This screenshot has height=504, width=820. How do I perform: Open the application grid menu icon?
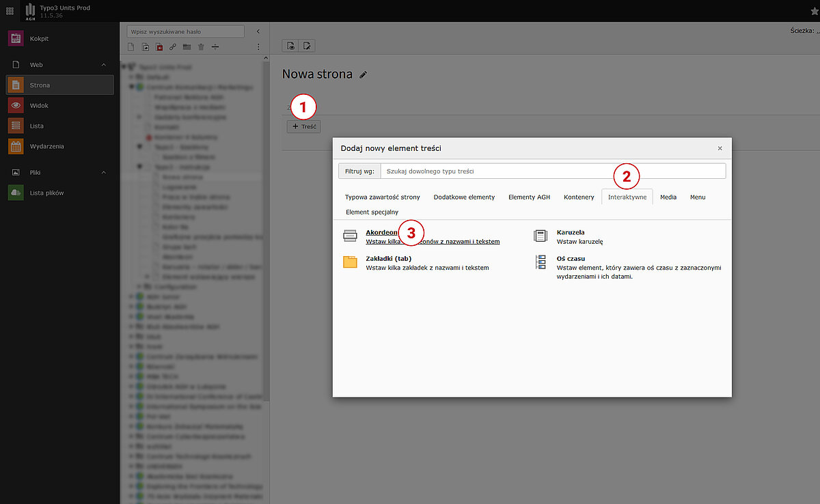10,10
